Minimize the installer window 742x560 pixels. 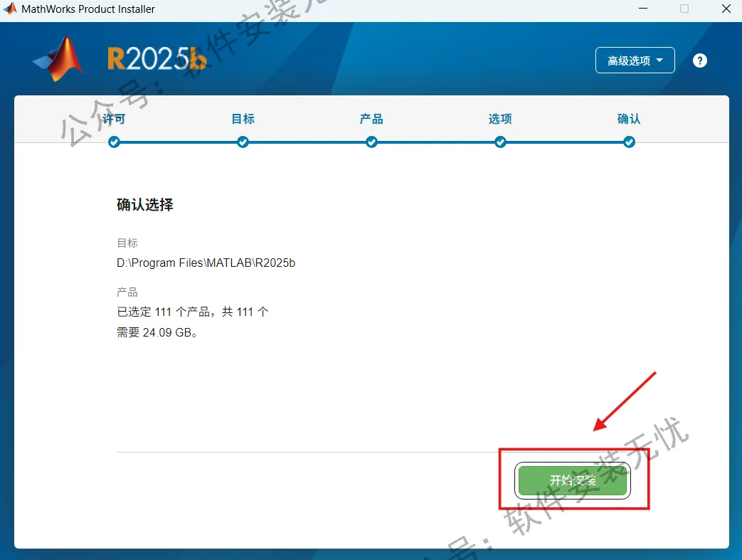[x=642, y=9]
